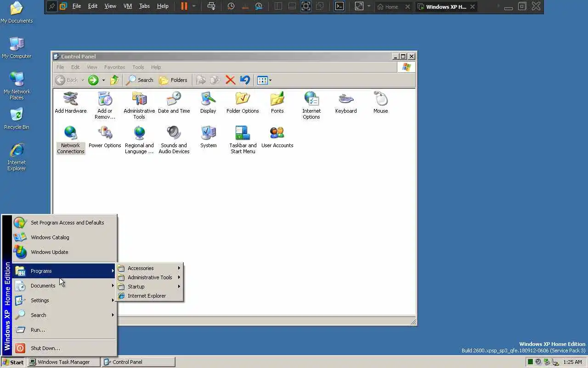Open Power Options applet
This screenshot has height=368, width=588.
[x=105, y=137]
